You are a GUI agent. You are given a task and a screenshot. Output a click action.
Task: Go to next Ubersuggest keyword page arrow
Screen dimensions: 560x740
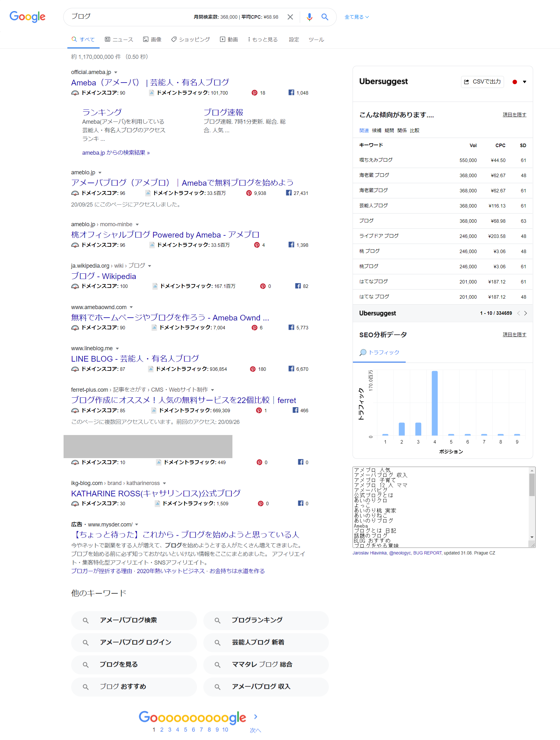coord(526,313)
